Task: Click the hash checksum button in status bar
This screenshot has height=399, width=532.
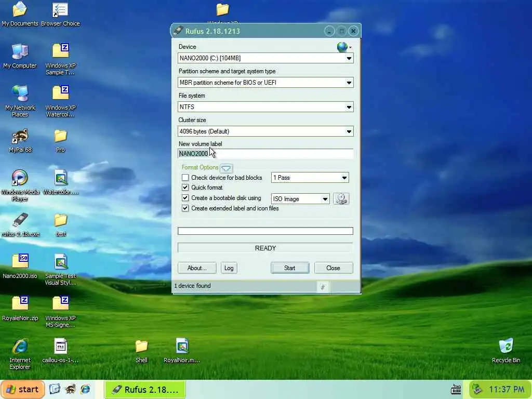Action: [x=323, y=287]
